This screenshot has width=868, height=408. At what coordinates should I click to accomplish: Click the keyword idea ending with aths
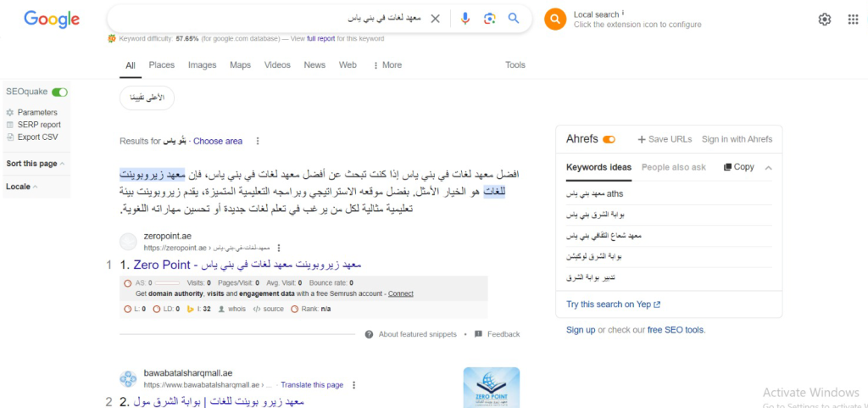pos(594,193)
